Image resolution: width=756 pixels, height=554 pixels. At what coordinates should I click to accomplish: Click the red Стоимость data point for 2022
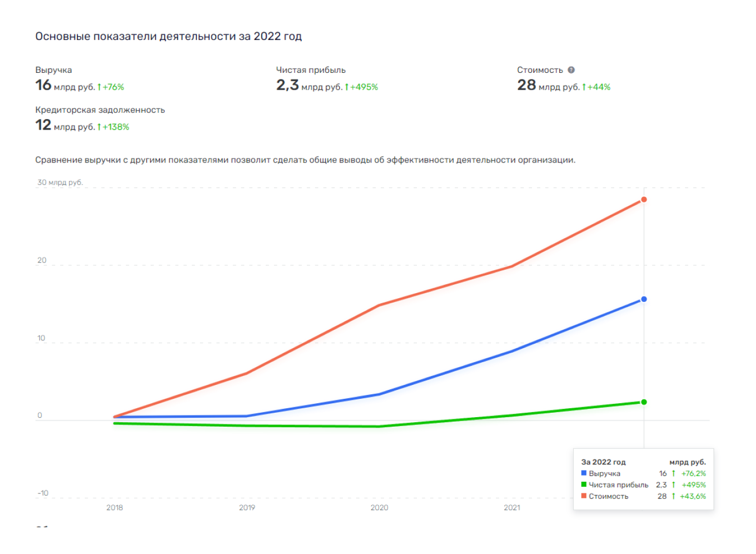[644, 200]
